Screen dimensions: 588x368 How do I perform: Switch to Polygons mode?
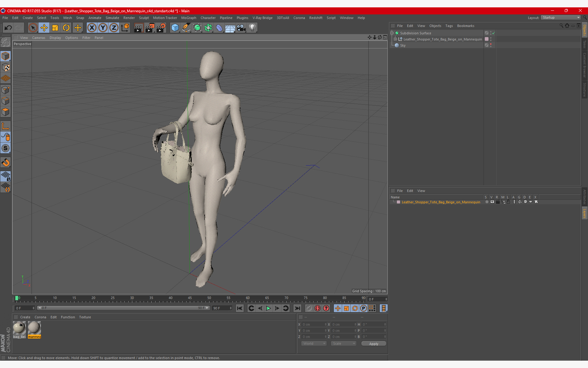pyautogui.click(x=6, y=112)
